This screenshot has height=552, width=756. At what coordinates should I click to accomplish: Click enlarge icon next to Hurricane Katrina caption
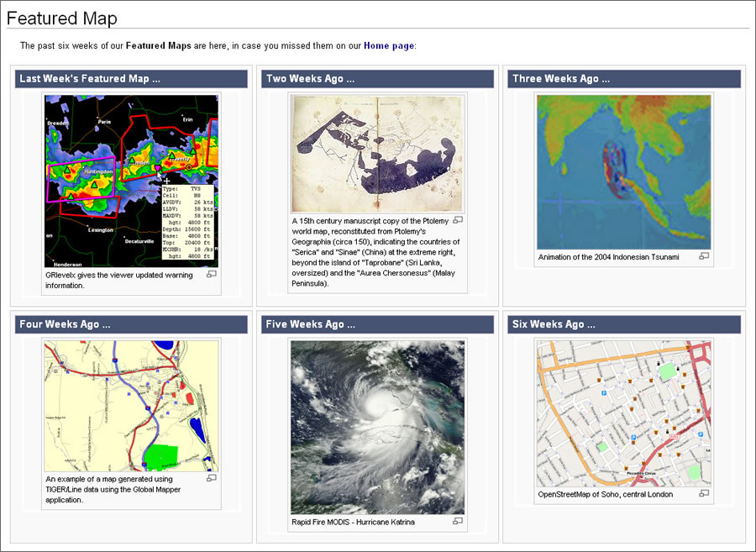click(x=458, y=521)
